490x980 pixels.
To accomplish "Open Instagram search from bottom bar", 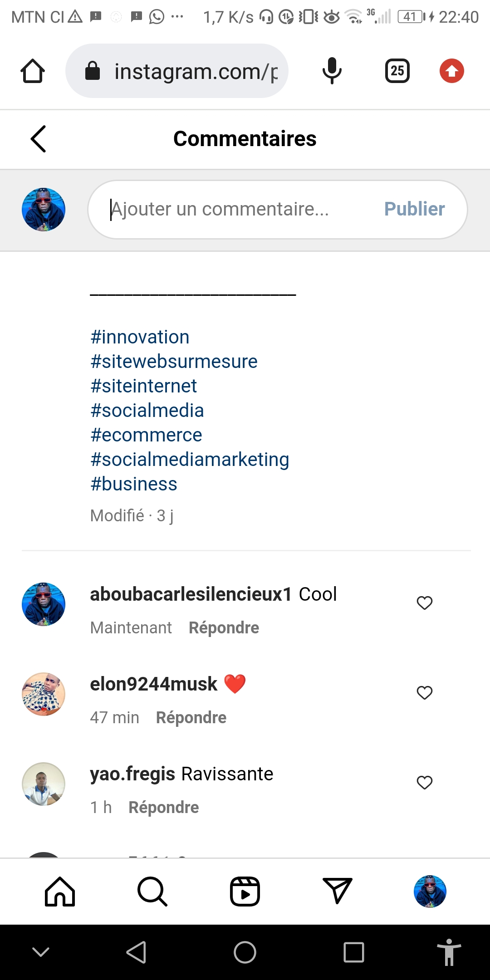I will (152, 892).
